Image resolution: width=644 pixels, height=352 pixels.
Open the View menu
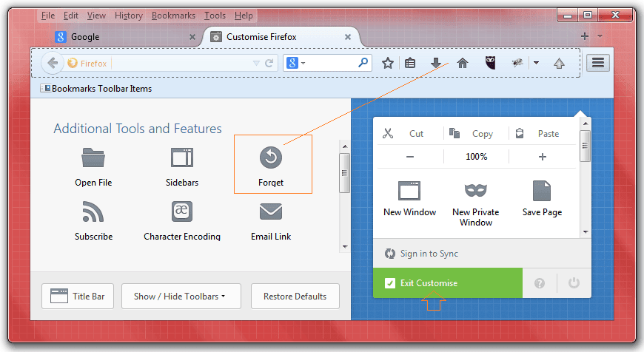[96, 16]
